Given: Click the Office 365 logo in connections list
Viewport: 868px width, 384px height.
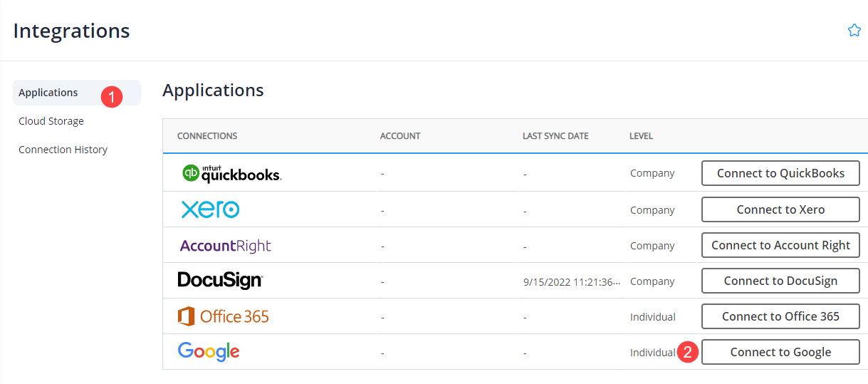Looking at the screenshot, I should coord(224,316).
